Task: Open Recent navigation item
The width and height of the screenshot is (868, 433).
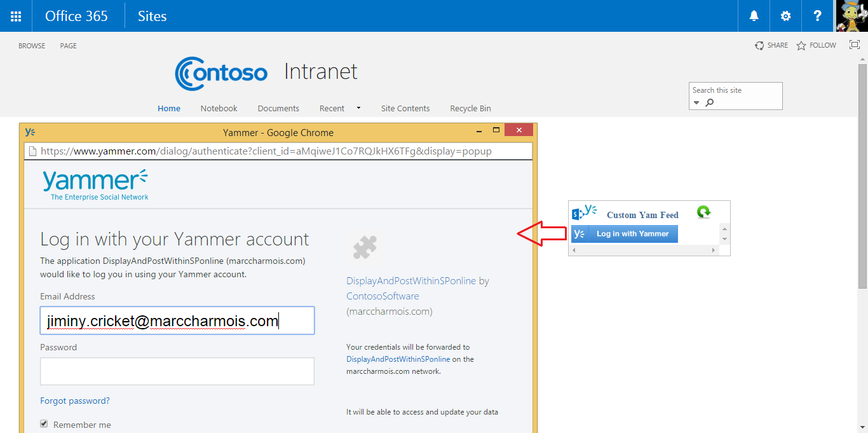Action: [332, 108]
